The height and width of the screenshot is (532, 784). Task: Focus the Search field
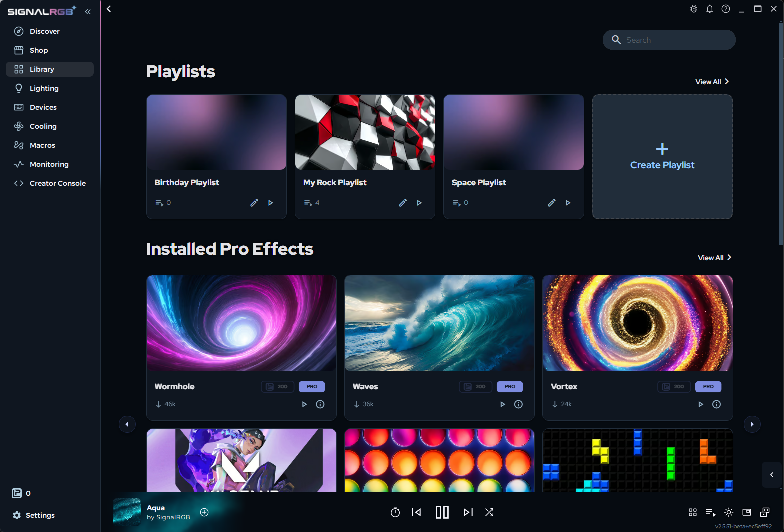click(669, 40)
